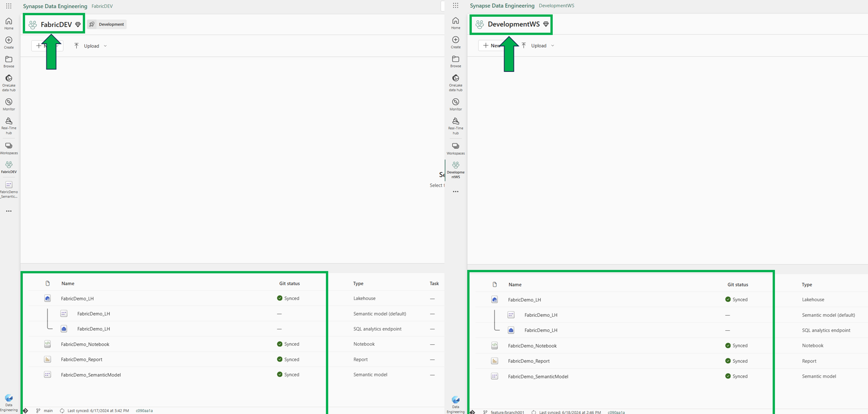Click Synced status of FabricDemo_Report in DevelopmentWS
The image size is (868, 414).
(x=736, y=361)
